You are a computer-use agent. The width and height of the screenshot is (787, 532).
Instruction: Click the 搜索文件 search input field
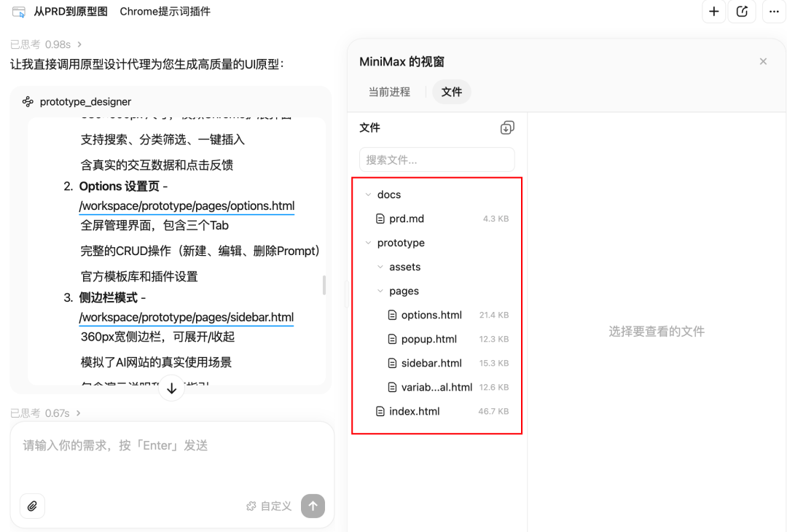[436, 160]
